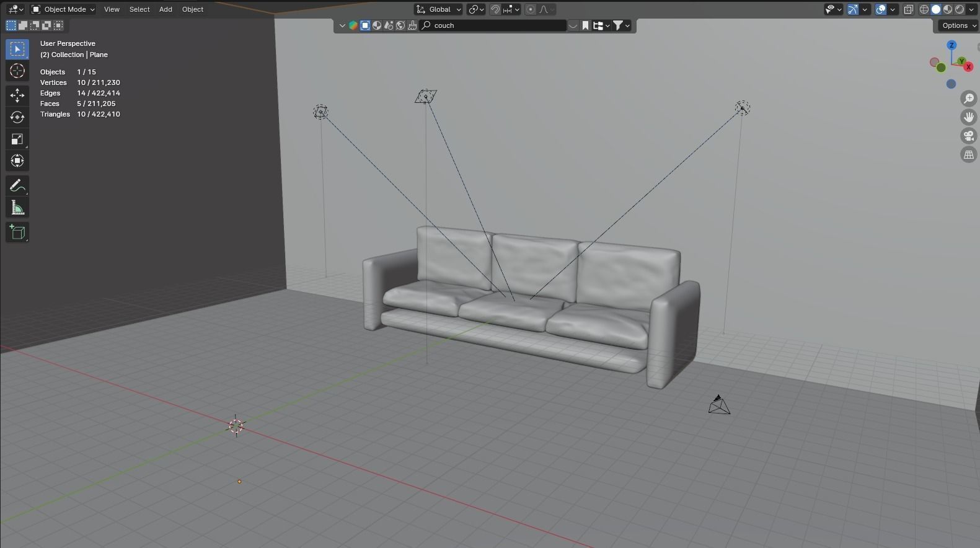Click the bookmark icon next to search

pos(585,25)
